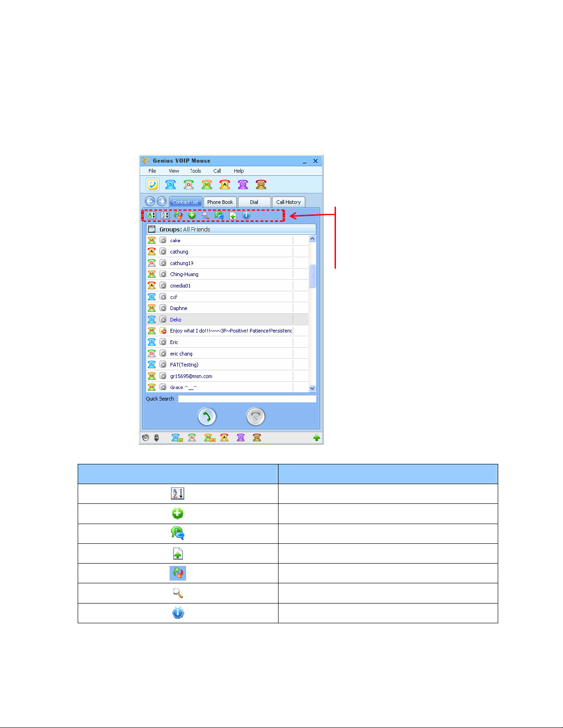The image size is (563, 728).
Task: Select the Google Talk phone icon in top toolbar
Action: click(x=188, y=185)
